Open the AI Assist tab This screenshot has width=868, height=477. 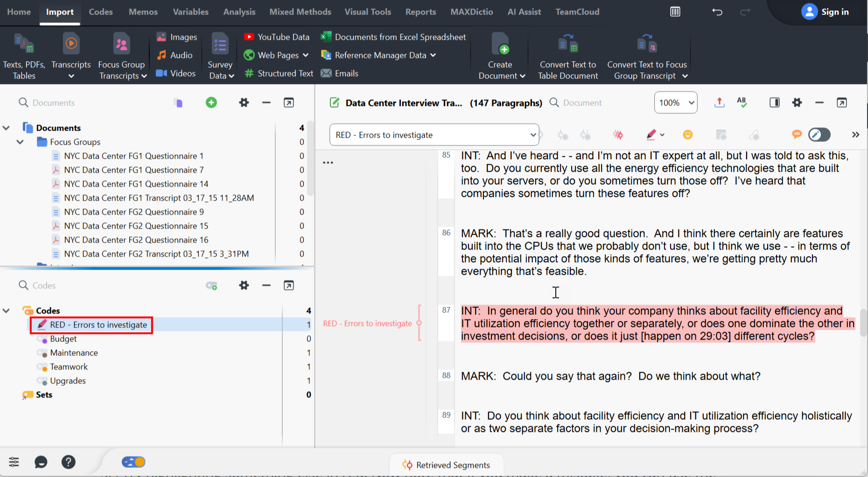[x=524, y=12]
